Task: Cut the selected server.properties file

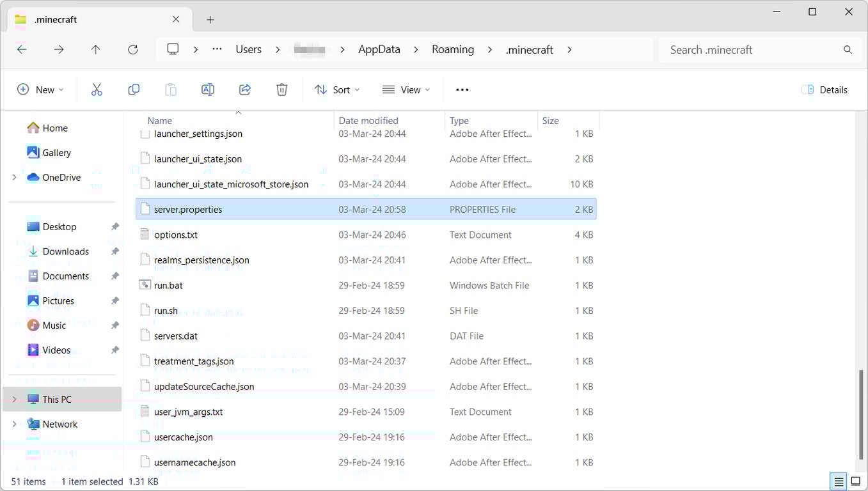Action: [97, 90]
